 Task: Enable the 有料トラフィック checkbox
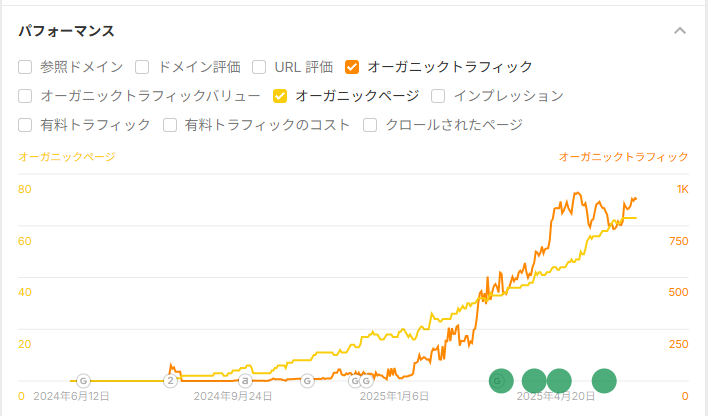pos(25,125)
